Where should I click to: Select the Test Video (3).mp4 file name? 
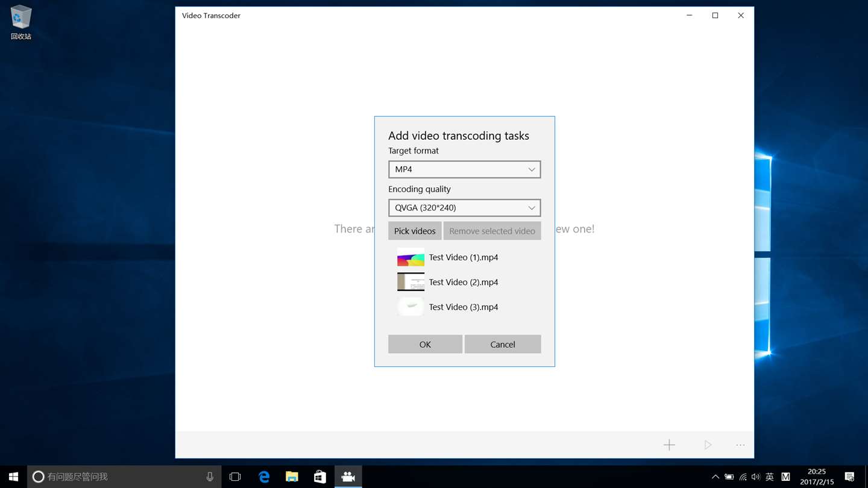tap(464, 307)
